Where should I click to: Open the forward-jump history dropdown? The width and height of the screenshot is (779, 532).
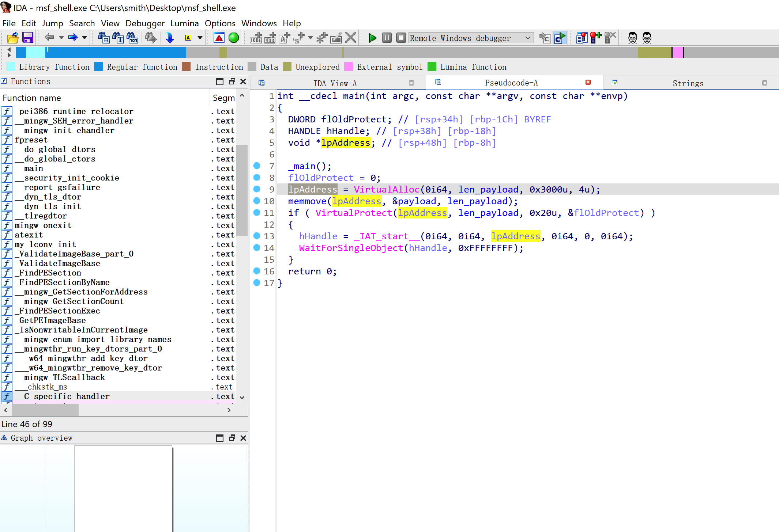(x=84, y=38)
